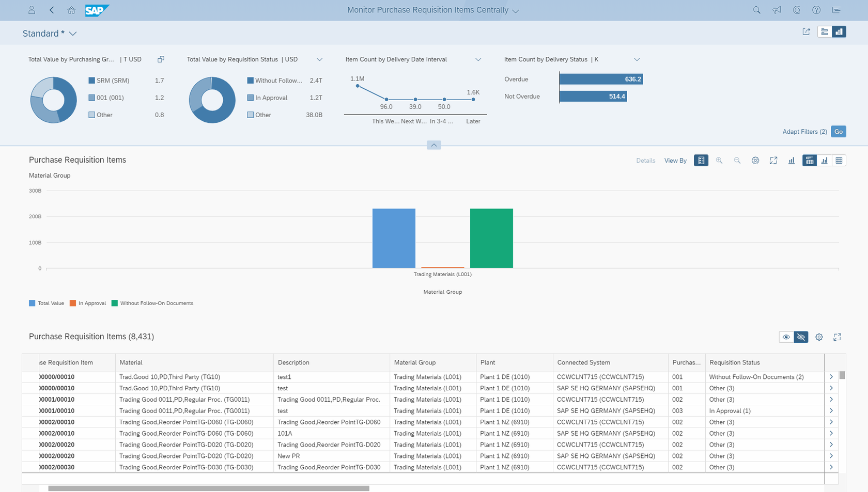The image size is (868, 492).
Task: Select the Overdue bar 636.2
Action: (x=601, y=79)
